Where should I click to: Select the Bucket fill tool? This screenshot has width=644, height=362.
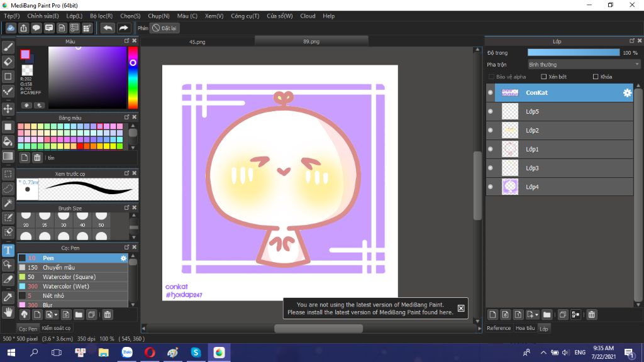(8, 141)
